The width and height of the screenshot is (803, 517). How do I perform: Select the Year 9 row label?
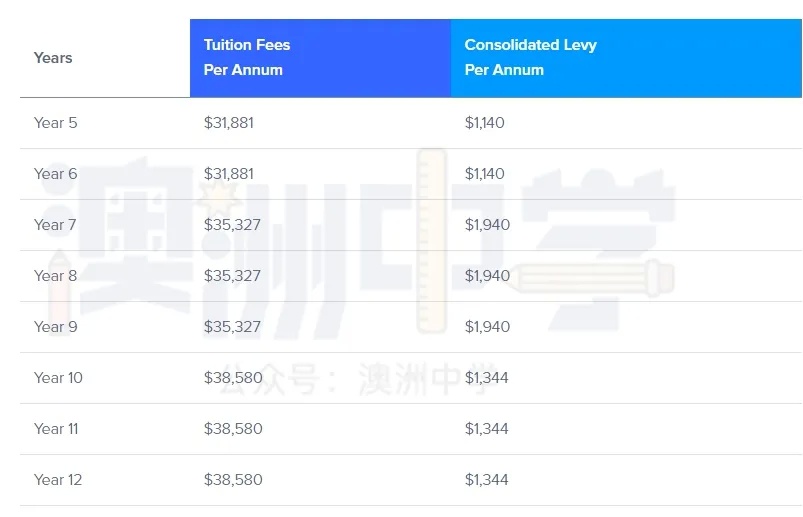(x=55, y=327)
